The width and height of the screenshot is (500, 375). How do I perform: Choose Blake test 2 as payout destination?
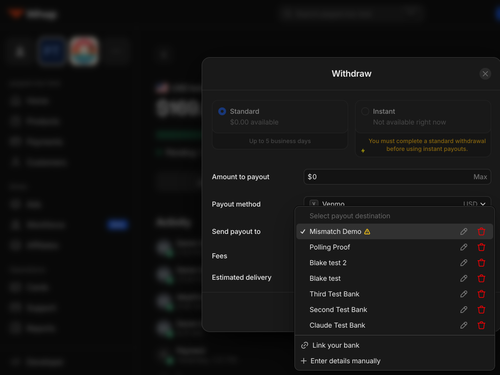pyautogui.click(x=395, y=263)
